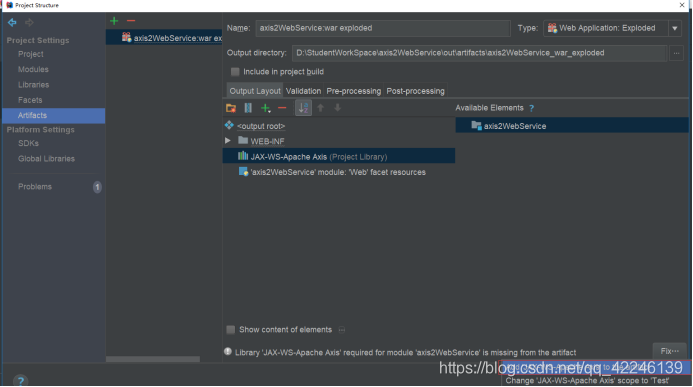Move the selected element up
Viewport: 693px width, 387px height.
pos(320,108)
